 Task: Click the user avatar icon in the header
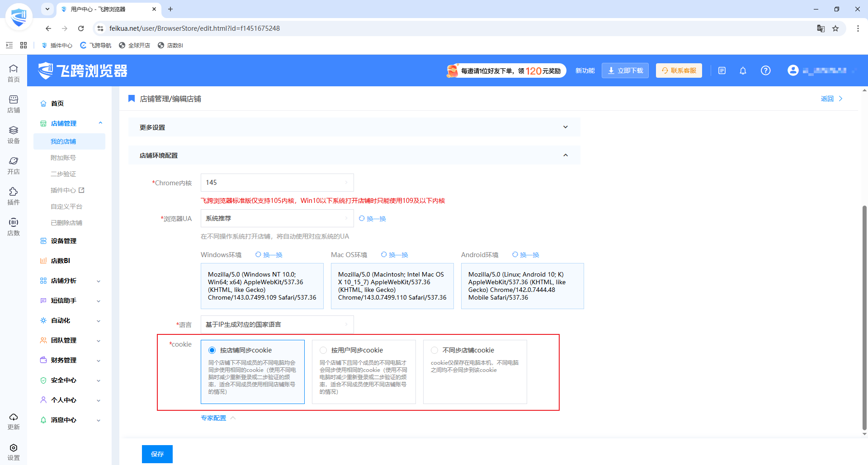coord(793,70)
